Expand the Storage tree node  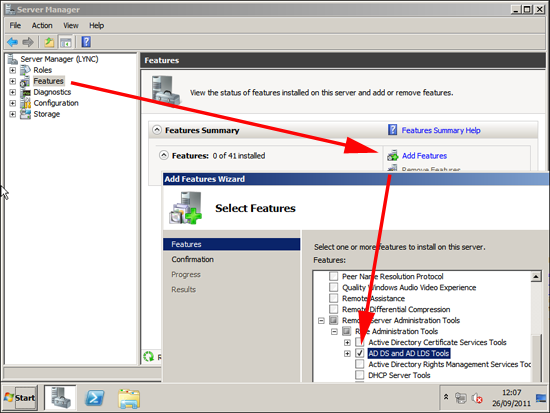pos(13,114)
